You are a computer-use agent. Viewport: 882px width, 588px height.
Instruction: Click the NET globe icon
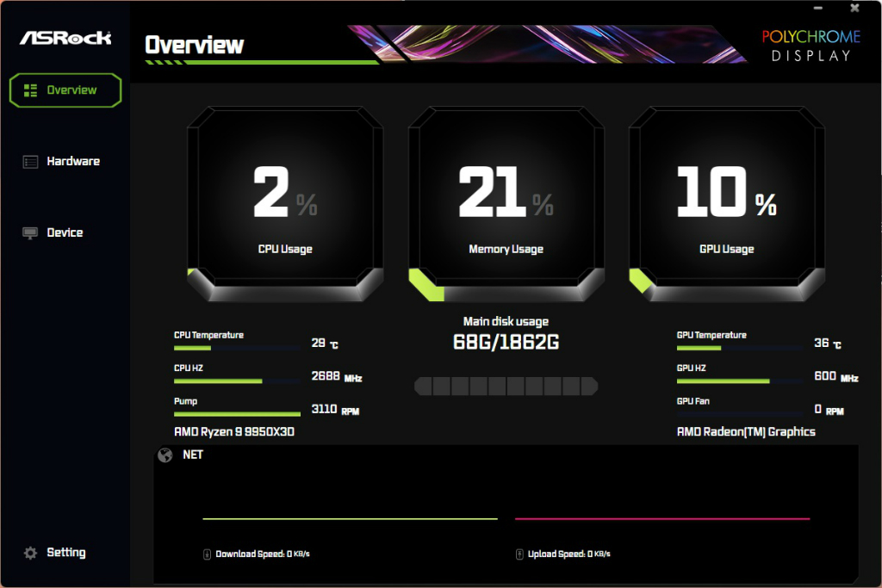pos(165,455)
